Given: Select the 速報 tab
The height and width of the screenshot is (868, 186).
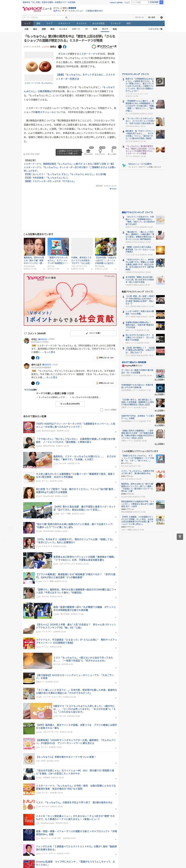Looking at the screenshot, I should coord(38,24).
